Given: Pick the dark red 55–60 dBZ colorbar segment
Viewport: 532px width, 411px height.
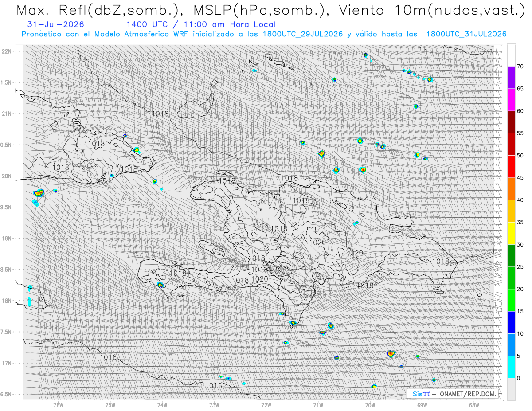Looking at the screenshot, I should point(511,122).
